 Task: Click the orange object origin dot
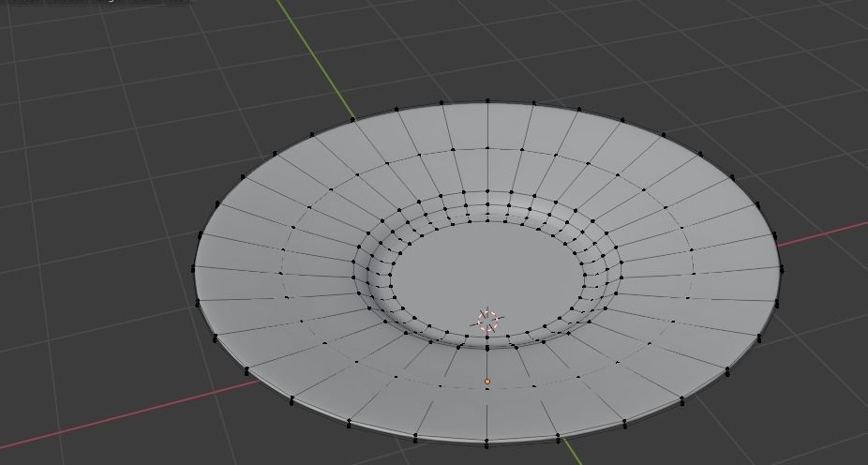pos(487,382)
